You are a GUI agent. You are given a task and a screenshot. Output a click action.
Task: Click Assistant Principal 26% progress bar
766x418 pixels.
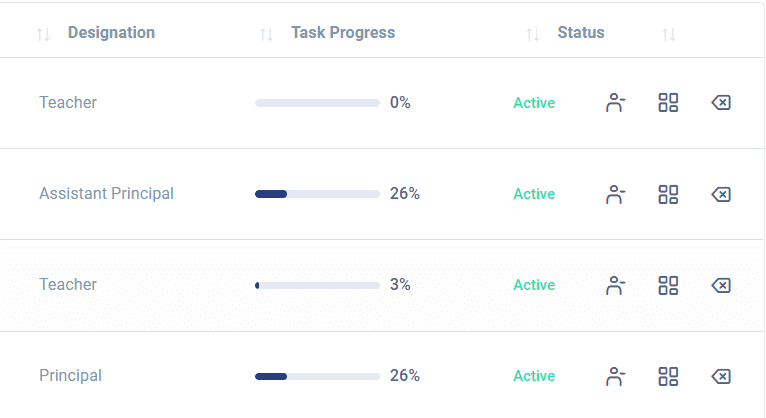pyautogui.click(x=317, y=194)
